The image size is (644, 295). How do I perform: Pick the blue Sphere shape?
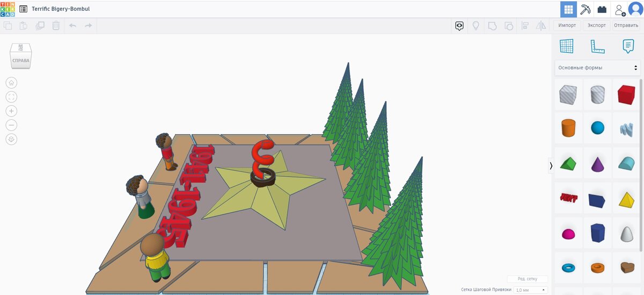click(x=597, y=128)
